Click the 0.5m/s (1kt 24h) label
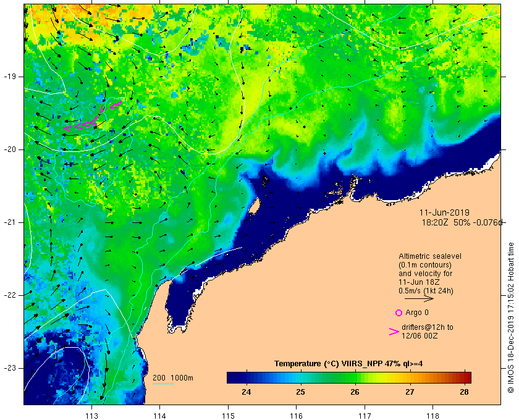 click(x=426, y=291)
